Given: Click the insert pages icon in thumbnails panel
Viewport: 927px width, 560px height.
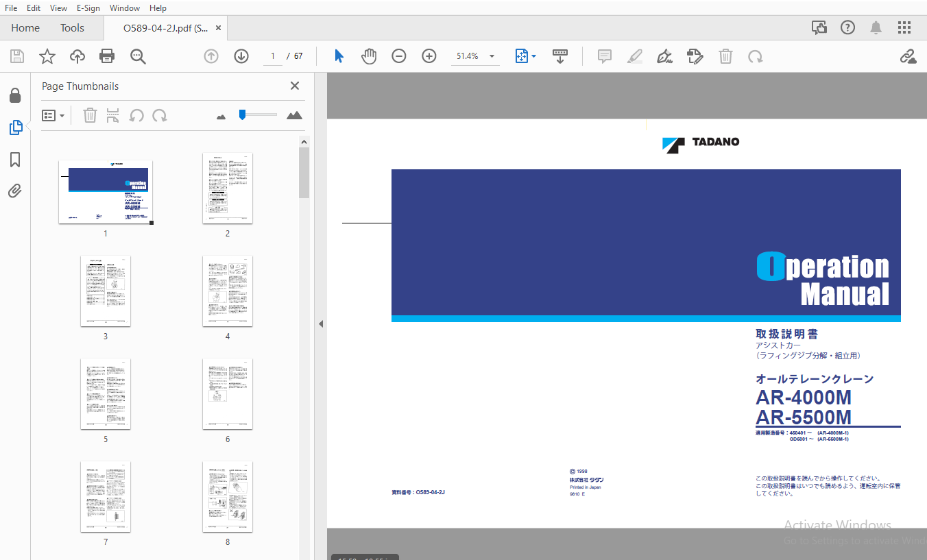Looking at the screenshot, I should point(113,115).
